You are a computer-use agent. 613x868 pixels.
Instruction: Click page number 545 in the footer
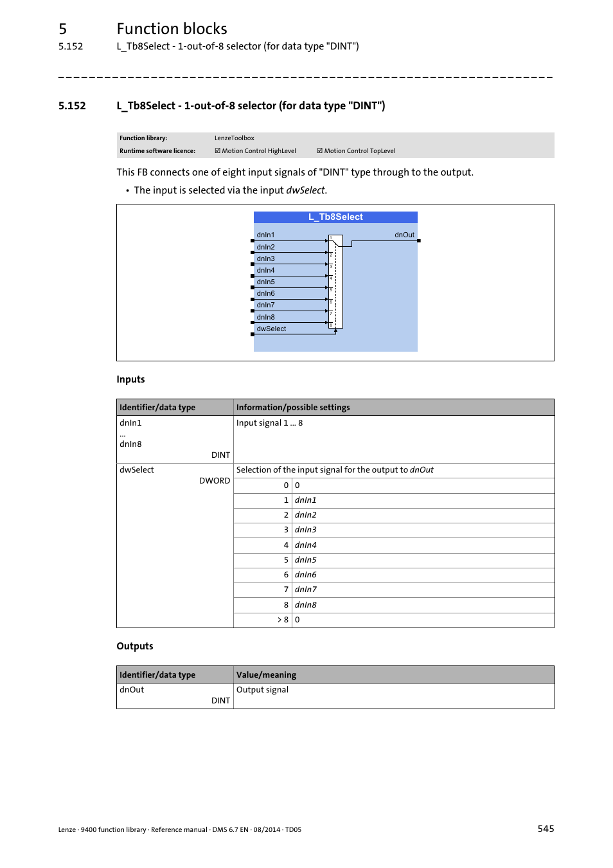pyautogui.click(x=546, y=829)
